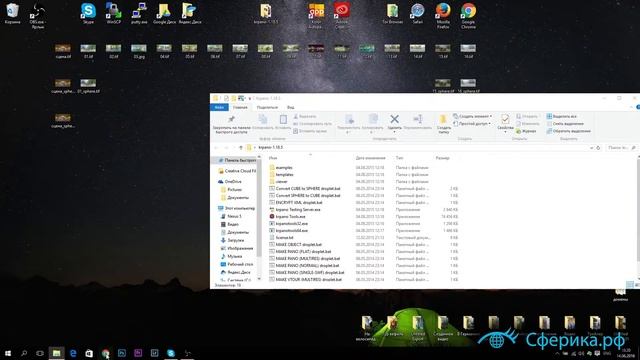Select Загрузки in the navigation pane

coord(232,240)
